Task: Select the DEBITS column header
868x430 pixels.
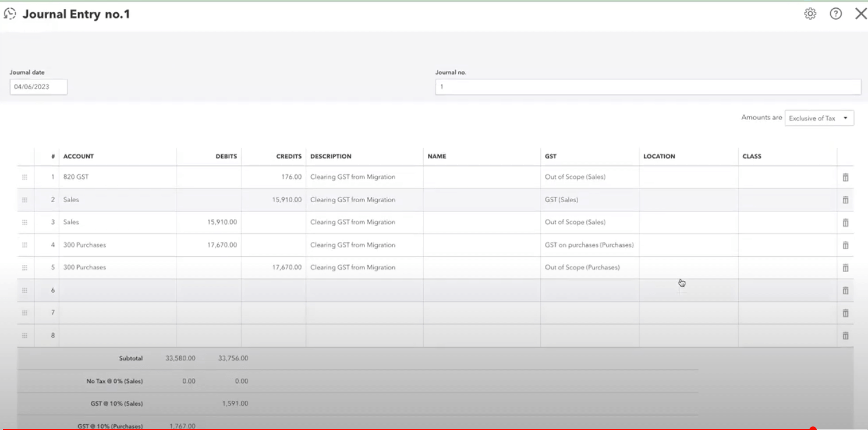Action: 226,157
